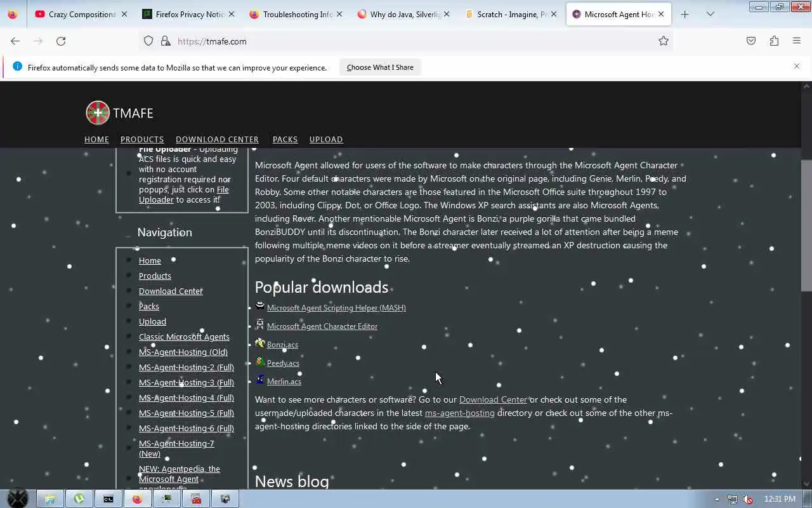The image size is (812, 508).
Task: Open UPLOAD in the site header menu
Action: [x=326, y=139]
